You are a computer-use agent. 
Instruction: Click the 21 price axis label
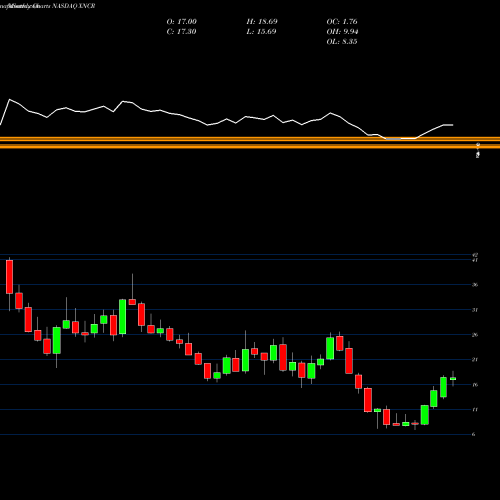475,360
